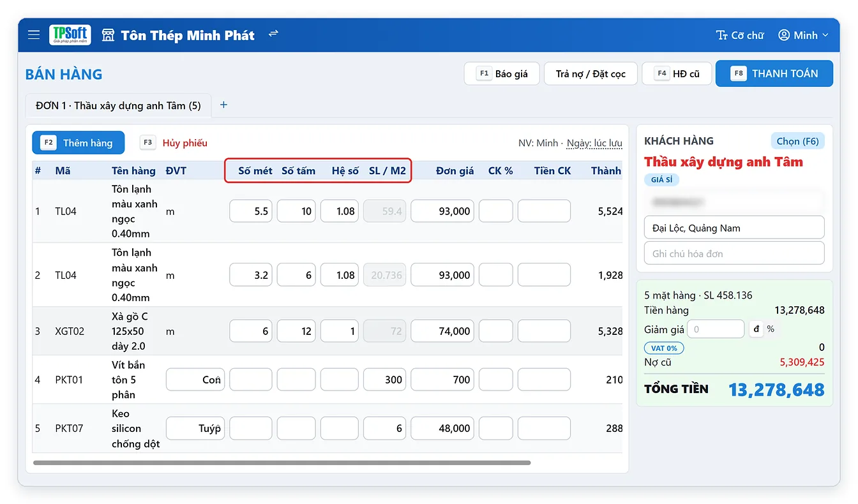
Task: Switch to the ĐƠN 1 order tab
Action: 118,106
